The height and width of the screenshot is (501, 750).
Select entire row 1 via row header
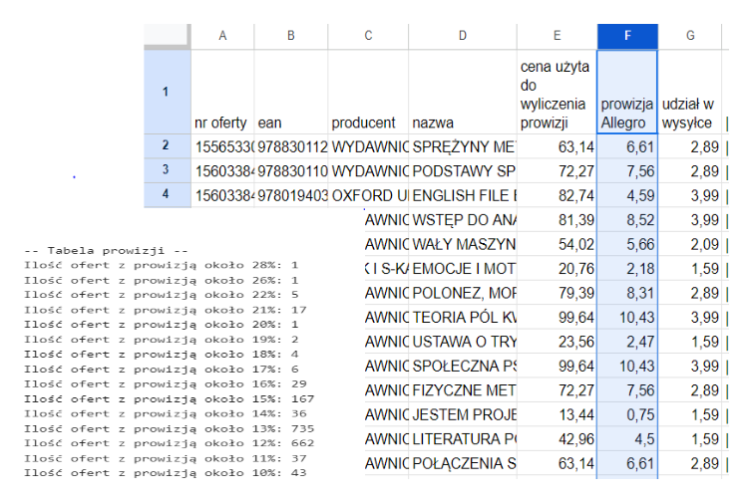point(166,91)
